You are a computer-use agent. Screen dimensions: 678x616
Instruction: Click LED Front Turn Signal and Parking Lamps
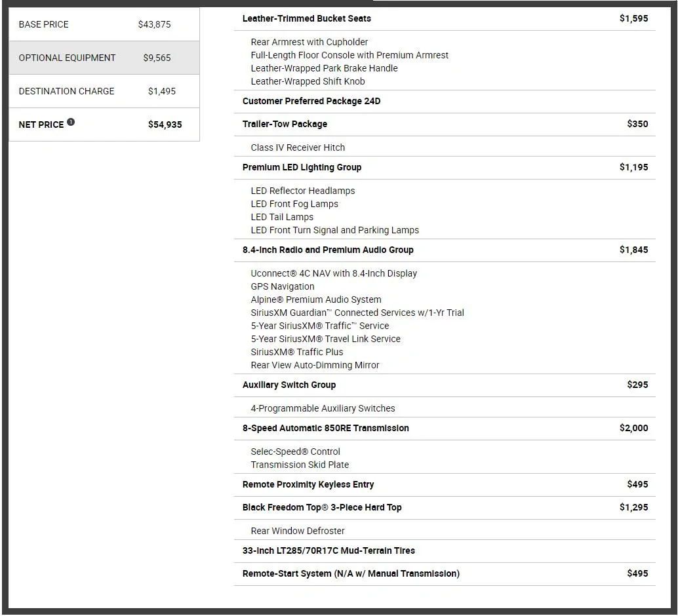[334, 230]
